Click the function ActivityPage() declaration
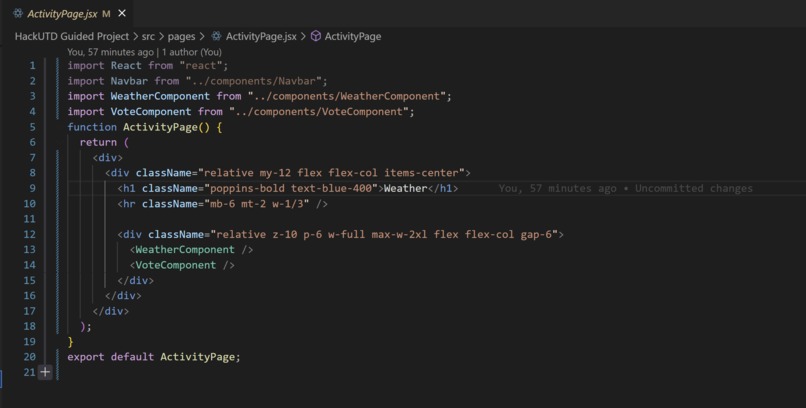806x408 pixels. [x=144, y=127]
